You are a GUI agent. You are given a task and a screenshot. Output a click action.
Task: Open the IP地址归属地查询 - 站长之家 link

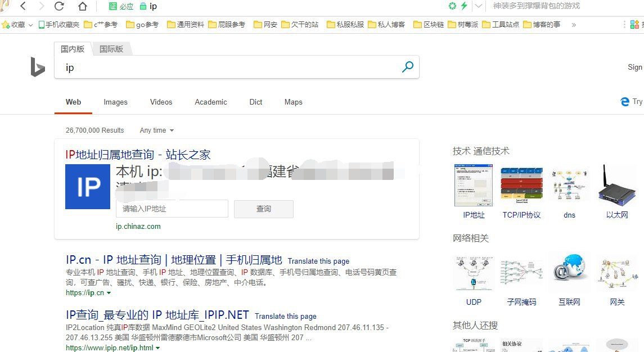click(138, 155)
